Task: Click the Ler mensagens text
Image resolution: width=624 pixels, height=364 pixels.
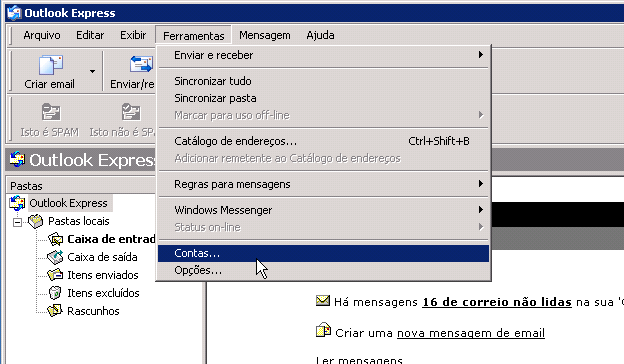Action: click(359, 360)
